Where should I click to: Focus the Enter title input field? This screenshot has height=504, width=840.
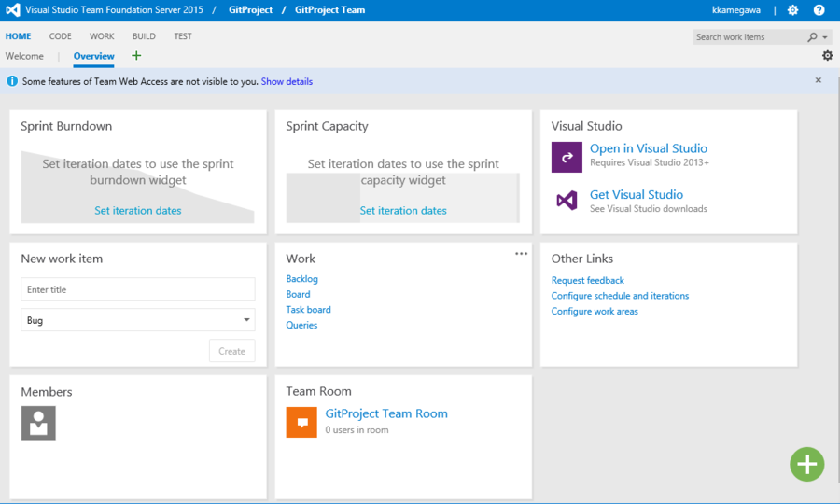[138, 289]
